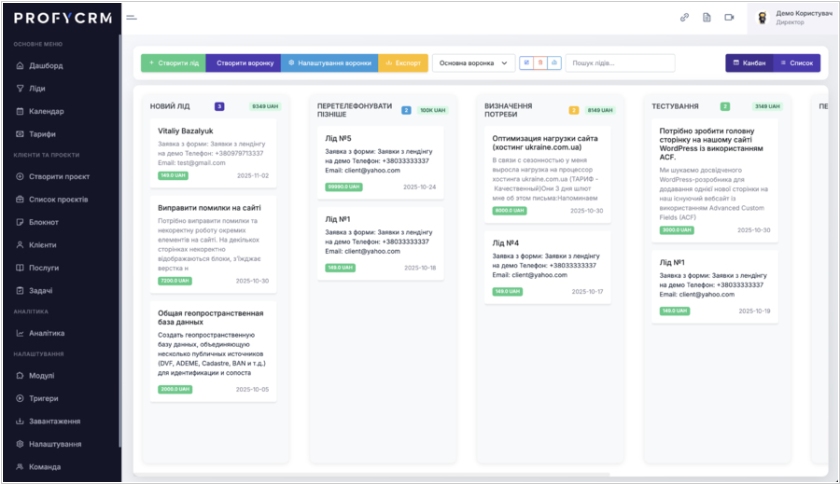This screenshot has width=840, height=484.
Task: Click the Створити лід button
Action: tap(173, 62)
